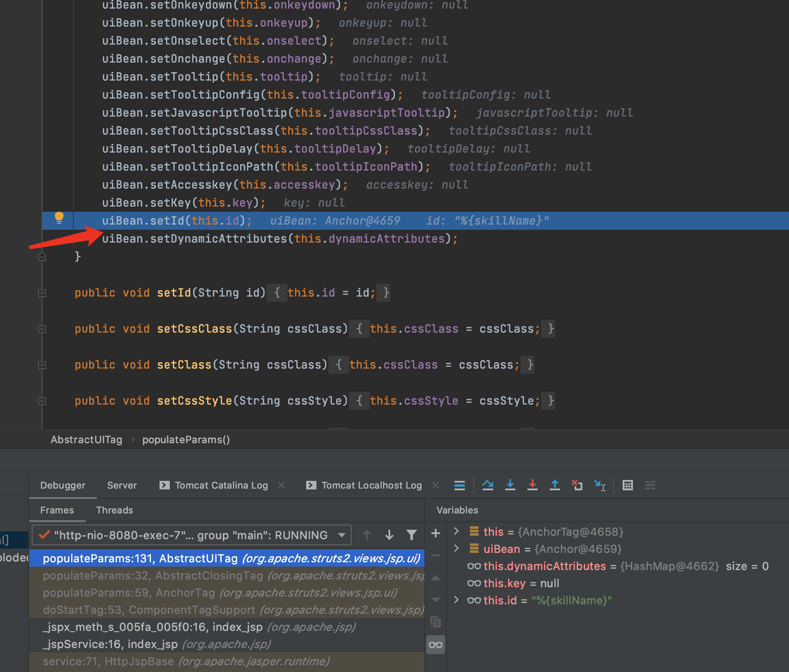Click uiBean.setTooltipDelay code line
This screenshot has width=789, height=672.
click(246, 149)
